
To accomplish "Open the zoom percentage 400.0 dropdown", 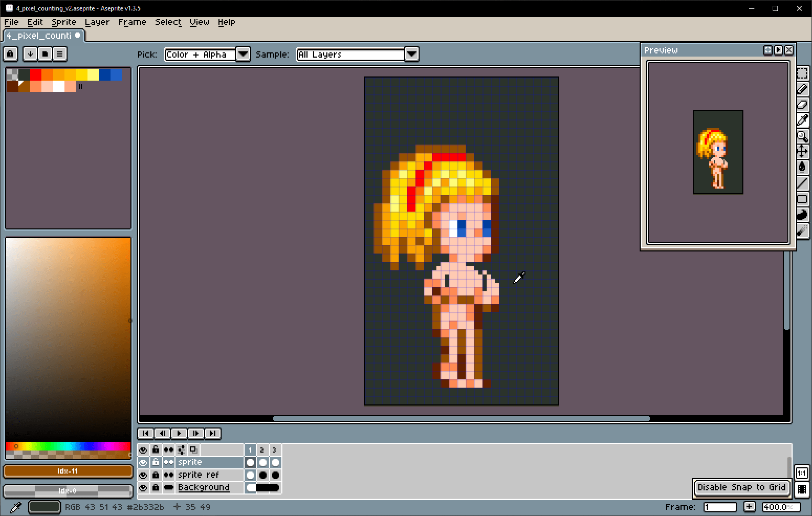I will tap(781, 507).
